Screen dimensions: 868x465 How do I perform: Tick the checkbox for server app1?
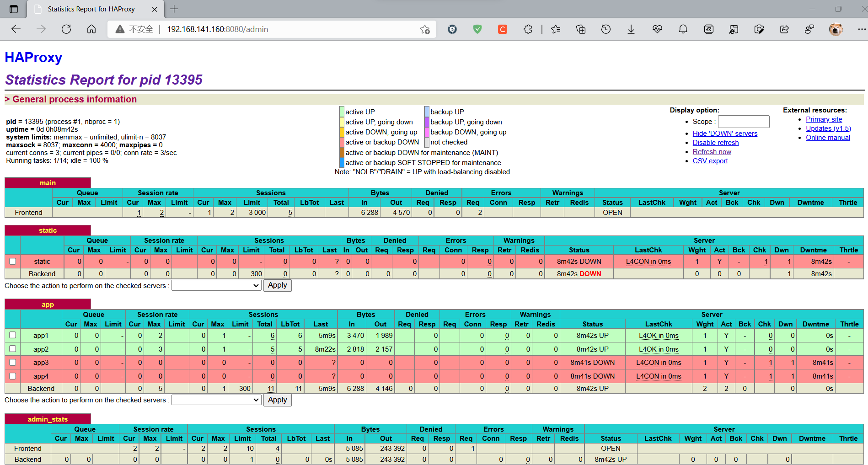click(13, 335)
